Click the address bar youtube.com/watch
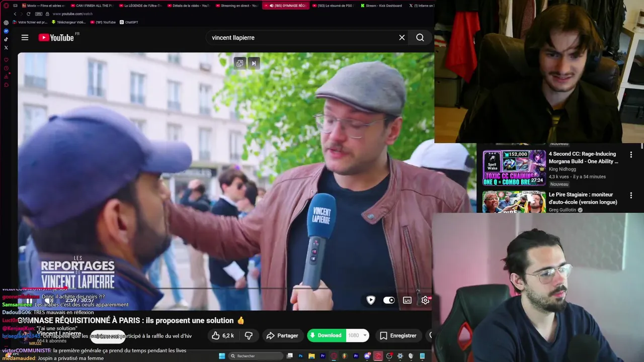The width and height of the screenshot is (644, 362). click(72, 14)
